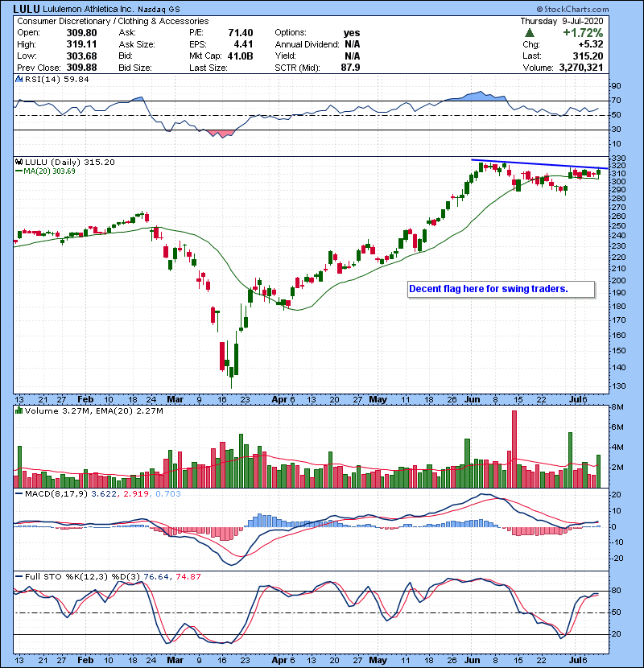Image resolution: width=644 pixels, height=668 pixels.
Task: Click the LULU ticker symbol heading
Action: (27, 8)
